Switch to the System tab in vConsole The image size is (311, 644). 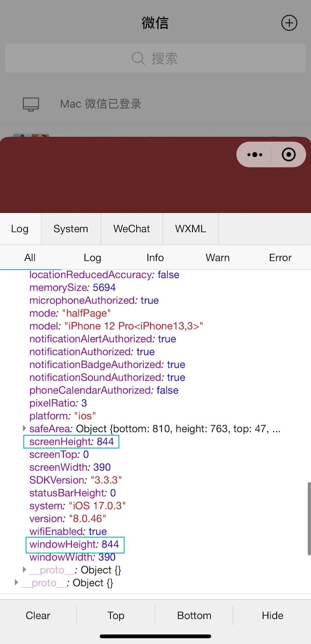pos(71,229)
